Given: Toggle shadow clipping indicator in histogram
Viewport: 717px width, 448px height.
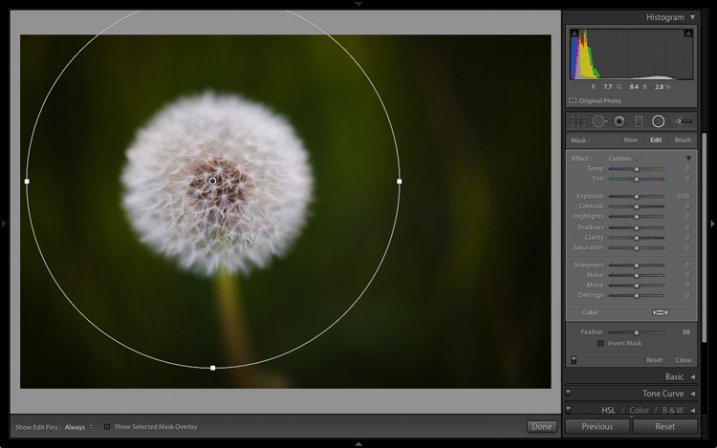Looking at the screenshot, I should 574,34.
